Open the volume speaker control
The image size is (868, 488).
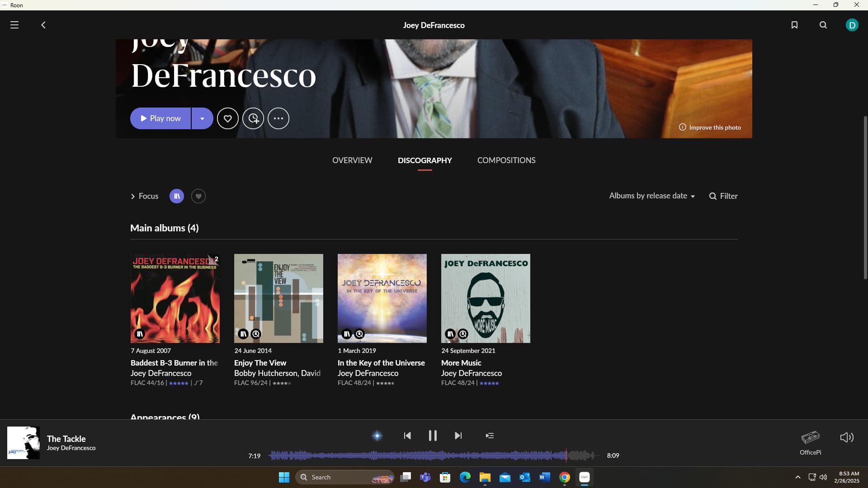pos(847,437)
